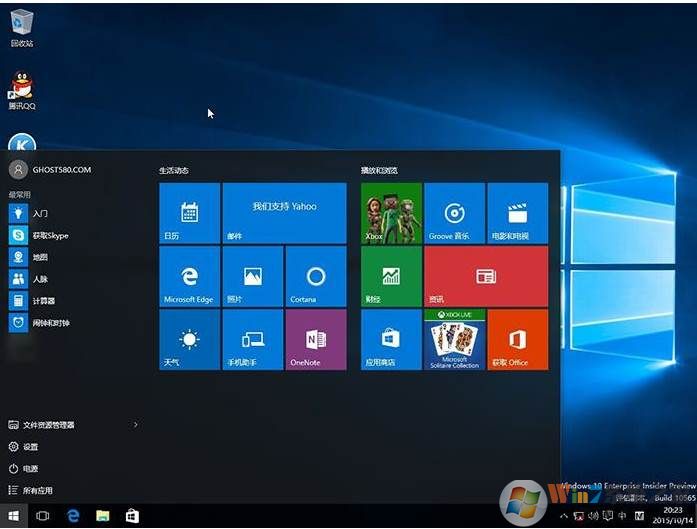The width and height of the screenshot is (697, 529).
Task: Open the Calendar (日历) tile
Action: click(x=190, y=213)
